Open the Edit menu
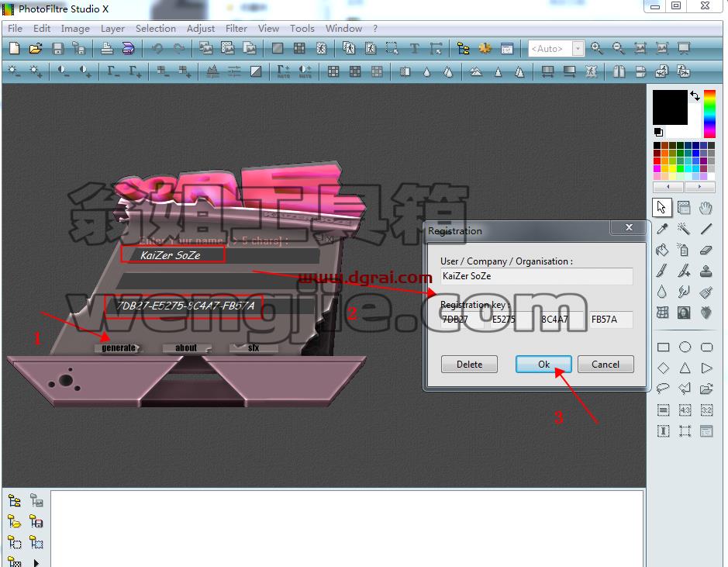 pyautogui.click(x=42, y=29)
